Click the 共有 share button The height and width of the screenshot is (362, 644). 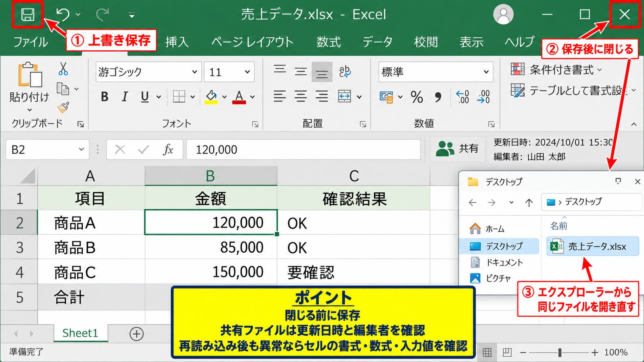(457, 148)
